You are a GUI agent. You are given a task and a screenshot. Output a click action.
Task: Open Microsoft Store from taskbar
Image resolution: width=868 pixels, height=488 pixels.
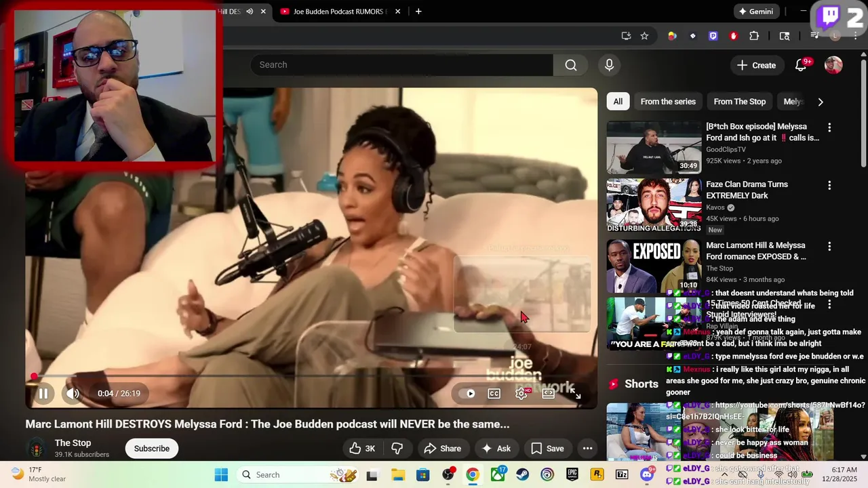click(422, 474)
